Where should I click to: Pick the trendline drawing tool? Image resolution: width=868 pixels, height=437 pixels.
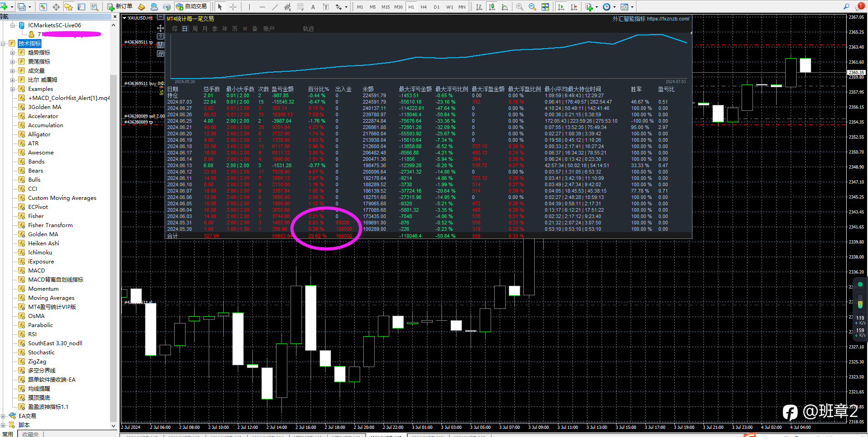click(x=275, y=7)
